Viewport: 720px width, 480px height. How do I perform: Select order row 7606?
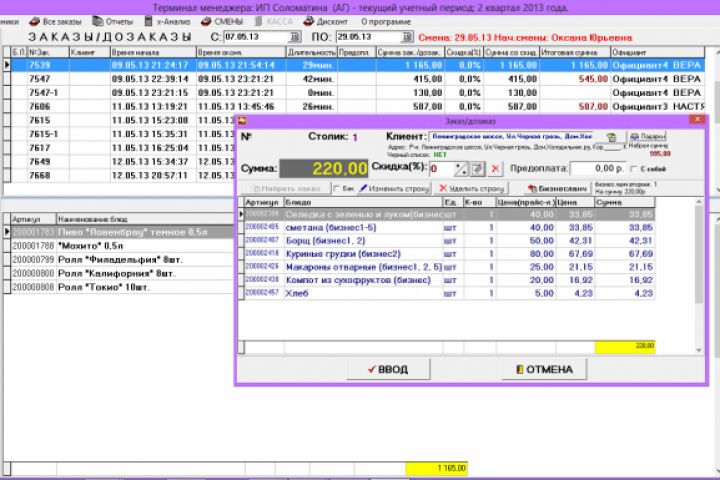click(x=354, y=107)
